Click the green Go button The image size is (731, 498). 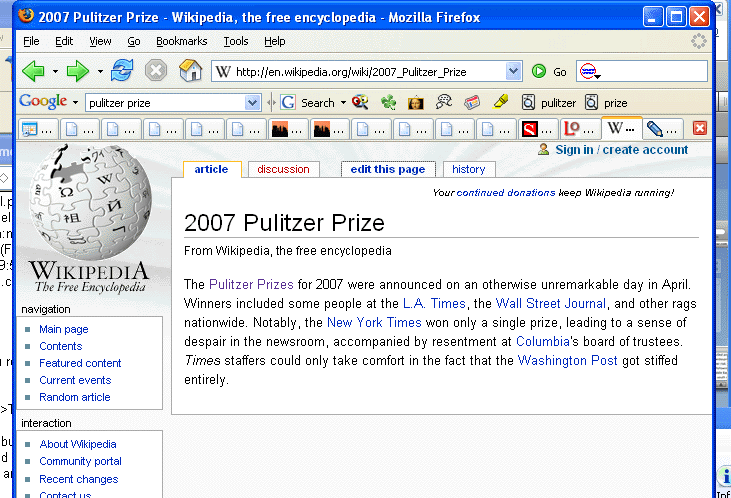[x=549, y=71]
